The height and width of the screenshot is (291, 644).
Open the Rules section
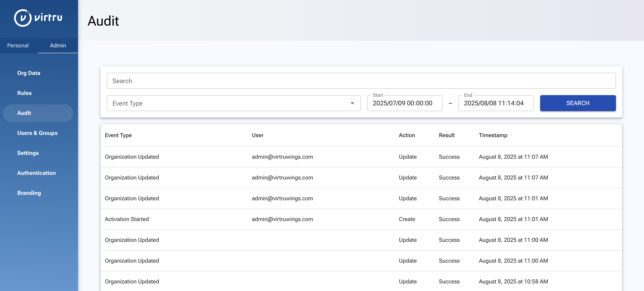coord(24,93)
